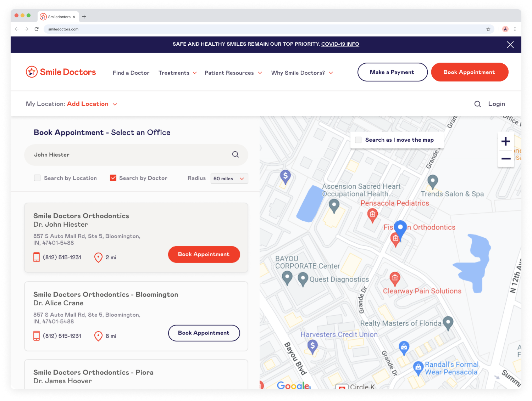Viewport: 532px width, 401px height.
Task: Enable Search by Location checkbox
Action: (37, 178)
